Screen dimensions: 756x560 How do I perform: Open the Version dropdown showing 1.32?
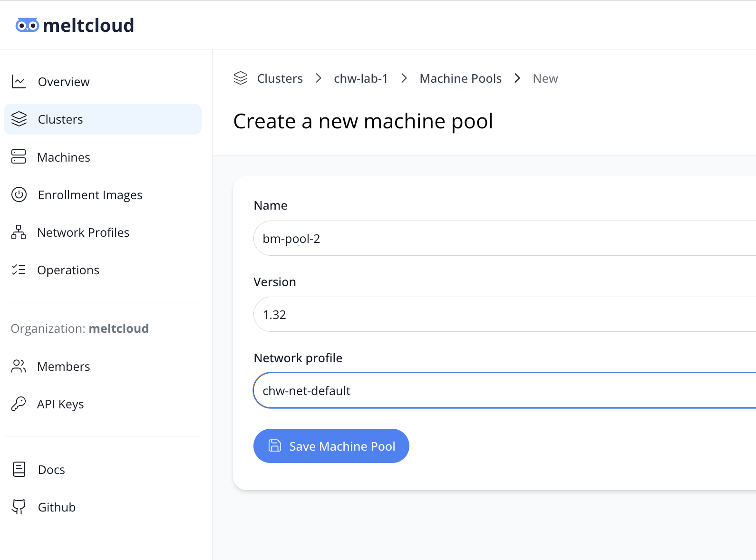[504, 314]
